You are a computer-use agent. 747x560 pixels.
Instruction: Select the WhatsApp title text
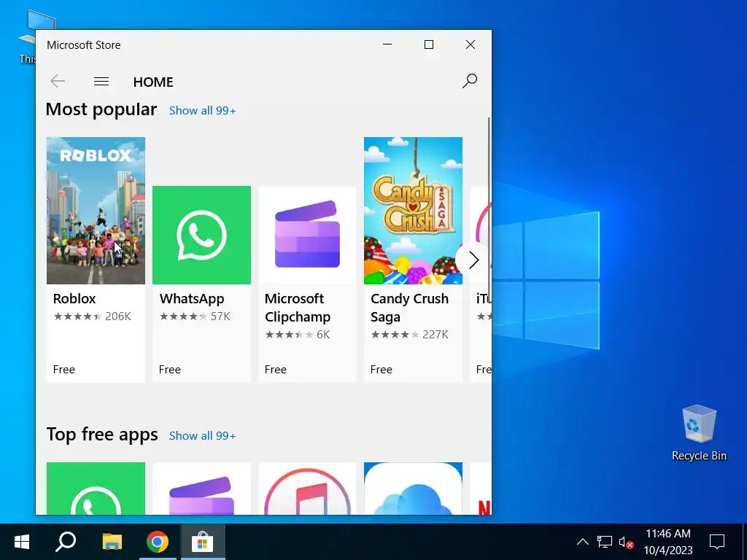tap(192, 298)
